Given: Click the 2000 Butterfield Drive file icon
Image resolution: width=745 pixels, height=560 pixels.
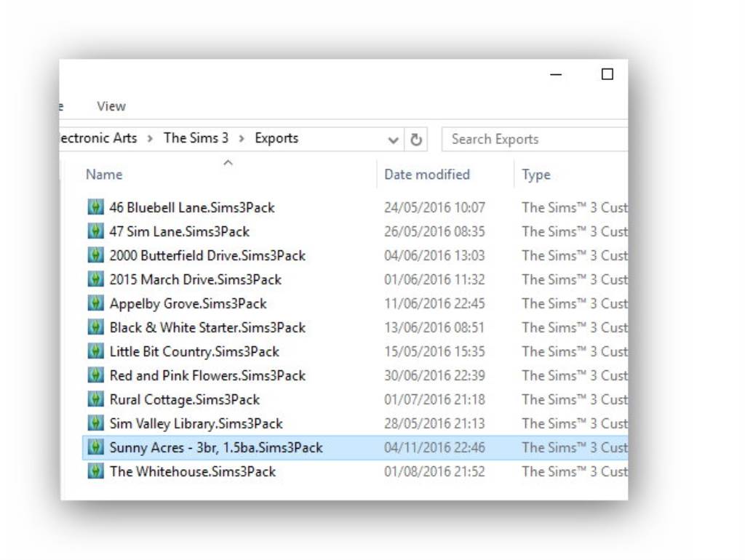Looking at the screenshot, I should pyautogui.click(x=95, y=255).
